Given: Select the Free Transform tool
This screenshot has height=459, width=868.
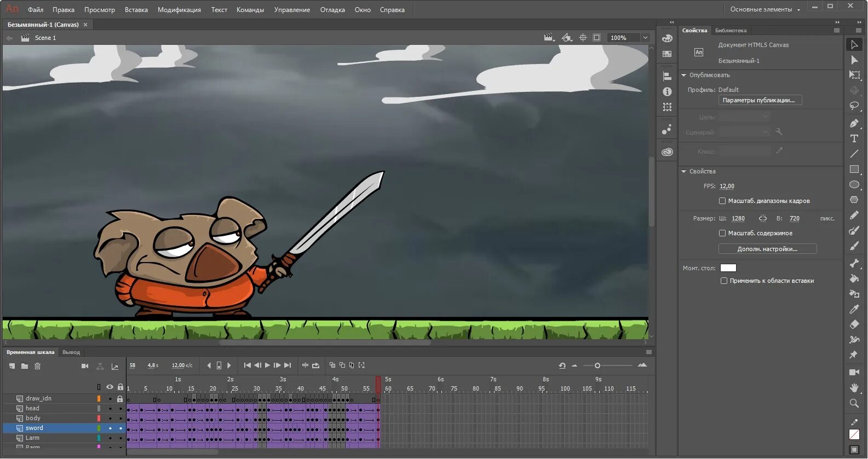Looking at the screenshot, I should pos(854,75).
